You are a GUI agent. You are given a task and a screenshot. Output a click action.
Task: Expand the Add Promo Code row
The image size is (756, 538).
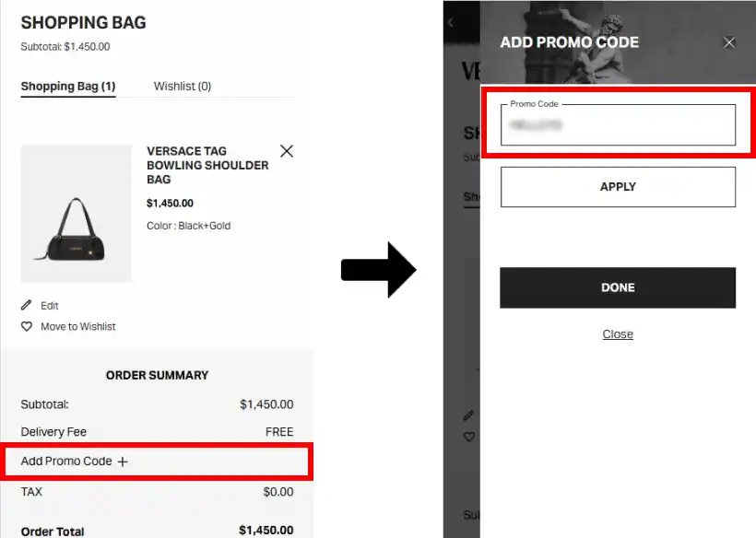[66, 461]
